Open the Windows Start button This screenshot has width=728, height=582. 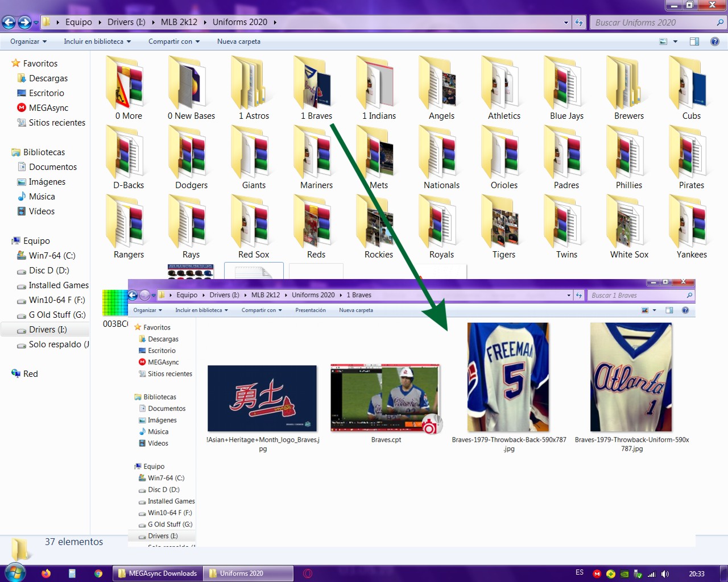[x=15, y=572]
